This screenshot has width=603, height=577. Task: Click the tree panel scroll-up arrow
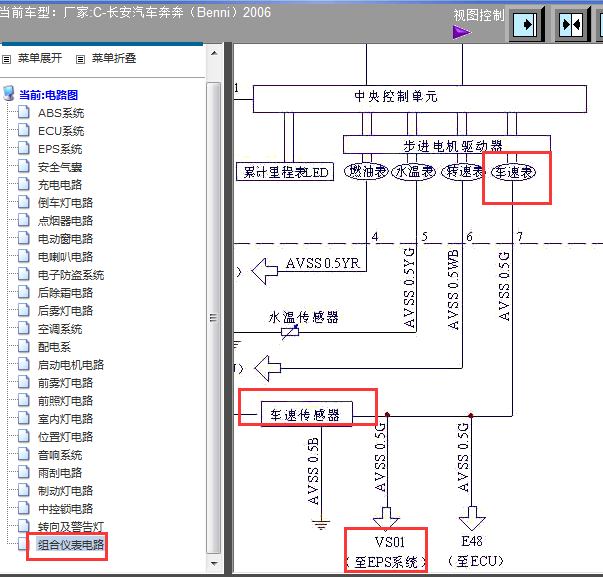pos(214,53)
